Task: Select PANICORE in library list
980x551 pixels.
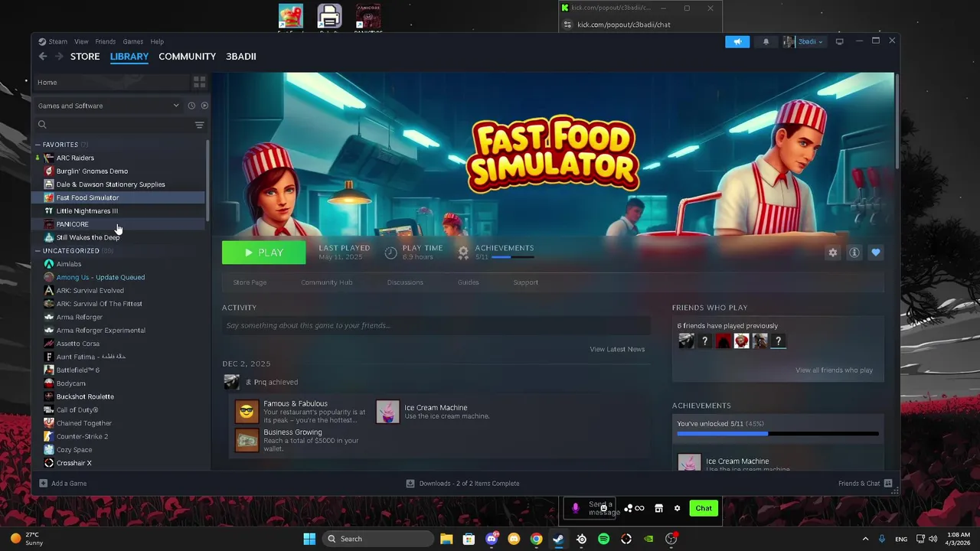Action: coord(119,224)
